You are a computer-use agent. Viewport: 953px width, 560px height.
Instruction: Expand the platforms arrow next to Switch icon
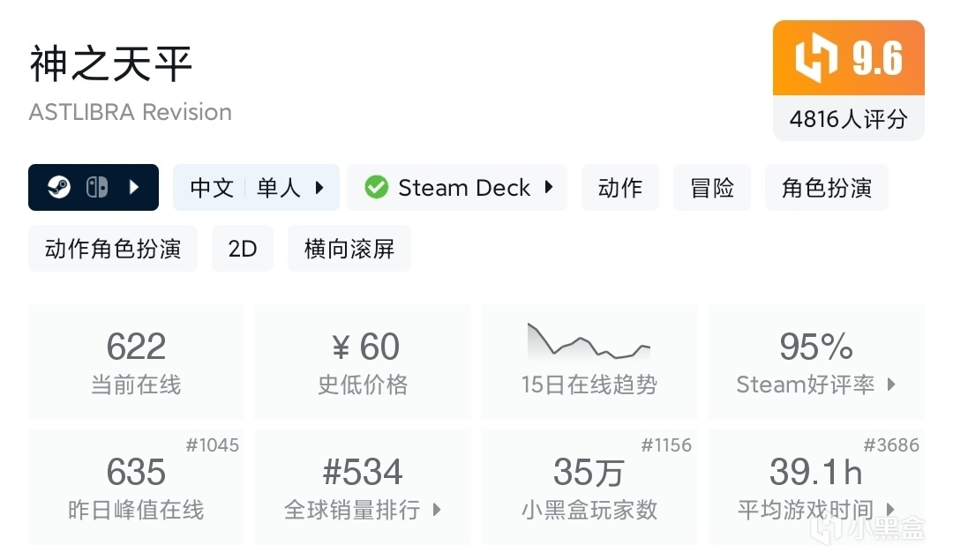134,188
